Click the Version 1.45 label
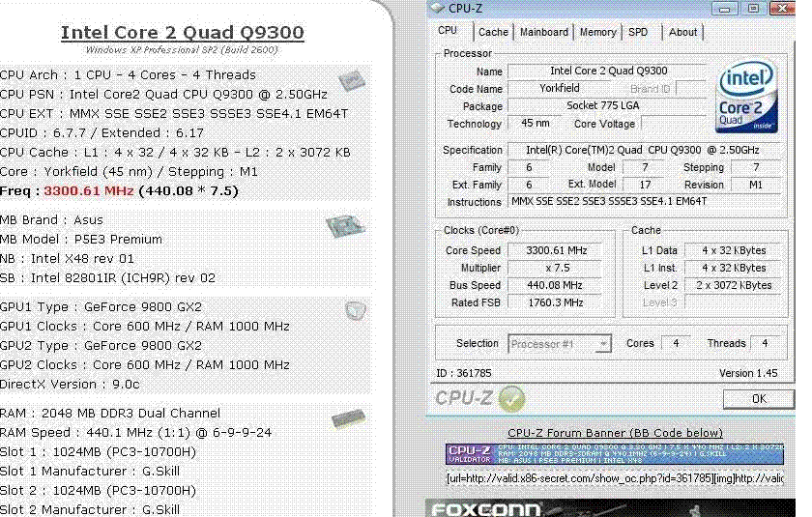The height and width of the screenshot is (517, 812). [748, 373]
